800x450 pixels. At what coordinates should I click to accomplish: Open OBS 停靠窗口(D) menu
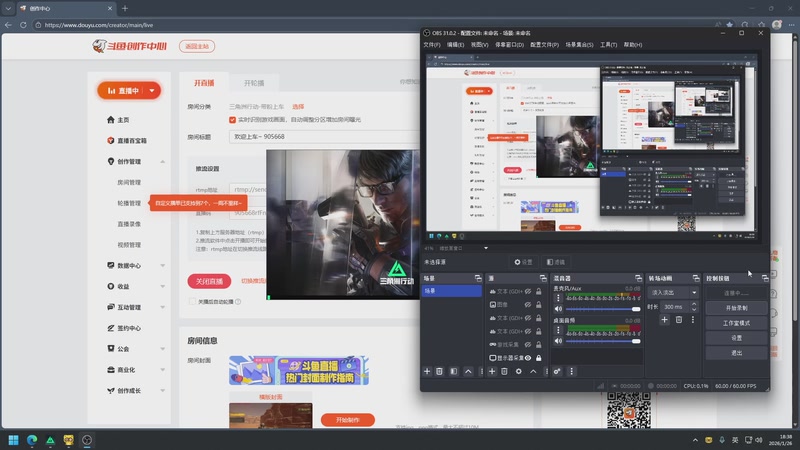tap(509, 45)
